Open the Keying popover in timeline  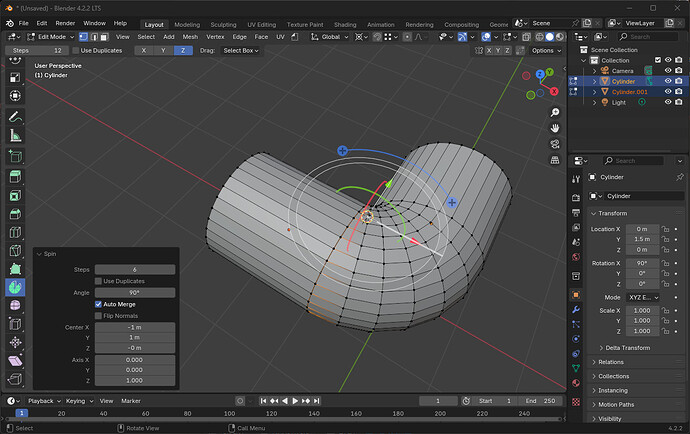click(x=79, y=401)
